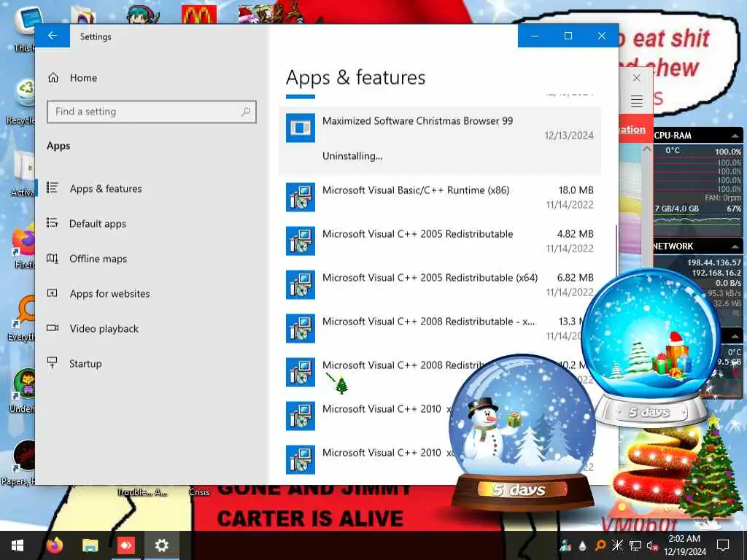Viewport: 747px width, 560px height.
Task: Click the 198.44.136.57 IP address
Action: tap(713, 262)
